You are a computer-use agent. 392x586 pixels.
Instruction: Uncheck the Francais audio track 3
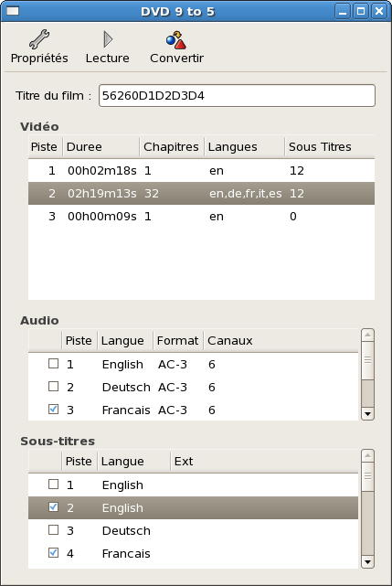53,409
